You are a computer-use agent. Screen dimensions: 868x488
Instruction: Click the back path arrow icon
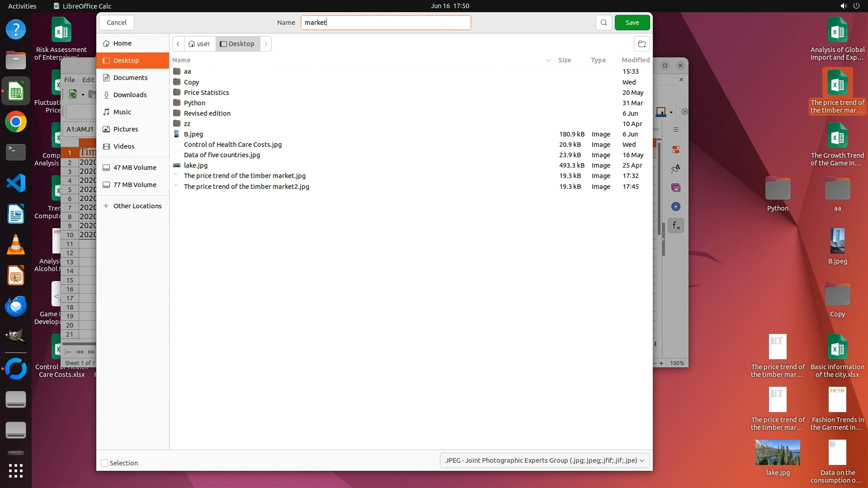pyautogui.click(x=178, y=44)
